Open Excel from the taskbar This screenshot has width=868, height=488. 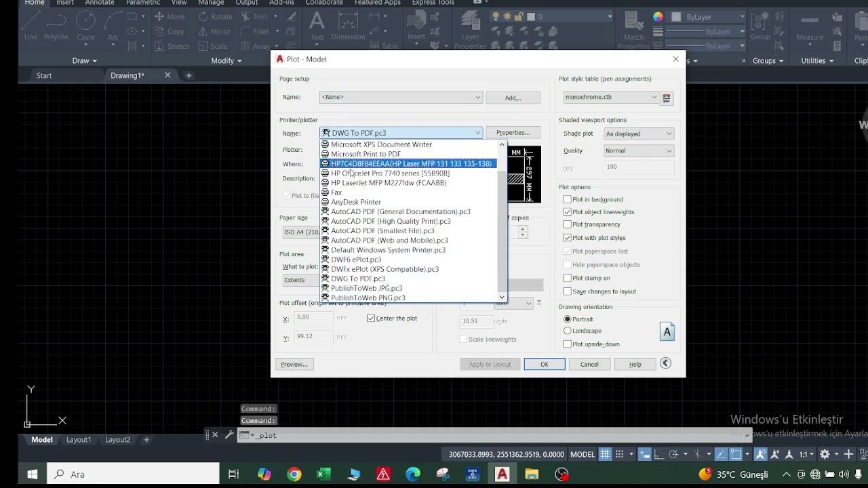323,474
